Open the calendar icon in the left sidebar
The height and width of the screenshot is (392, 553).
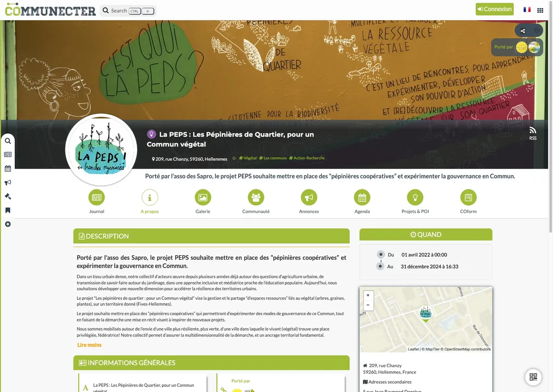click(x=8, y=169)
